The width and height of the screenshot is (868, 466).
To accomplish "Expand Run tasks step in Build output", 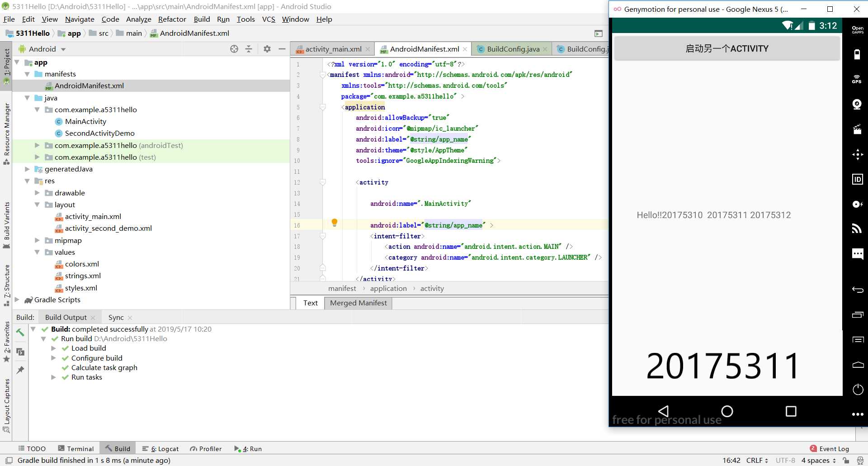I will pyautogui.click(x=53, y=377).
